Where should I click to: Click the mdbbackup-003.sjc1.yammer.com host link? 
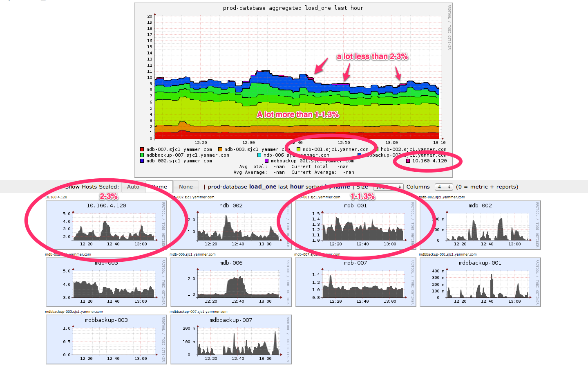click(x=74, y=312)
